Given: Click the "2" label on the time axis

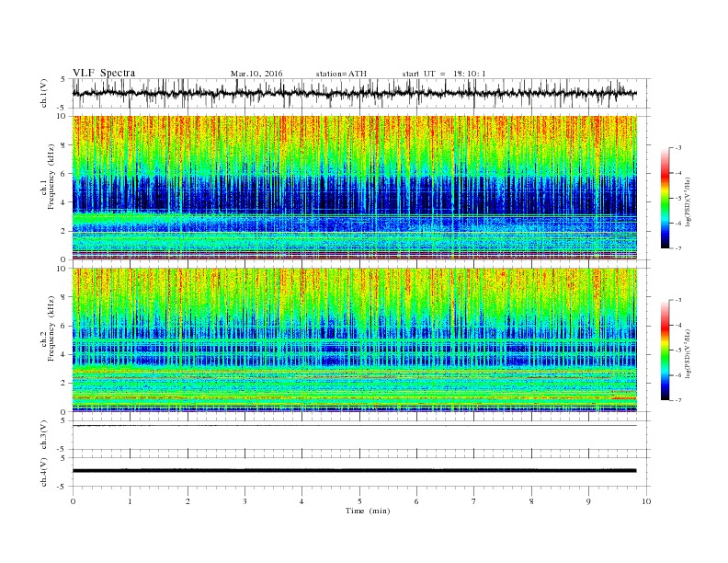Looking at the screenshot, I should [188, 501].
